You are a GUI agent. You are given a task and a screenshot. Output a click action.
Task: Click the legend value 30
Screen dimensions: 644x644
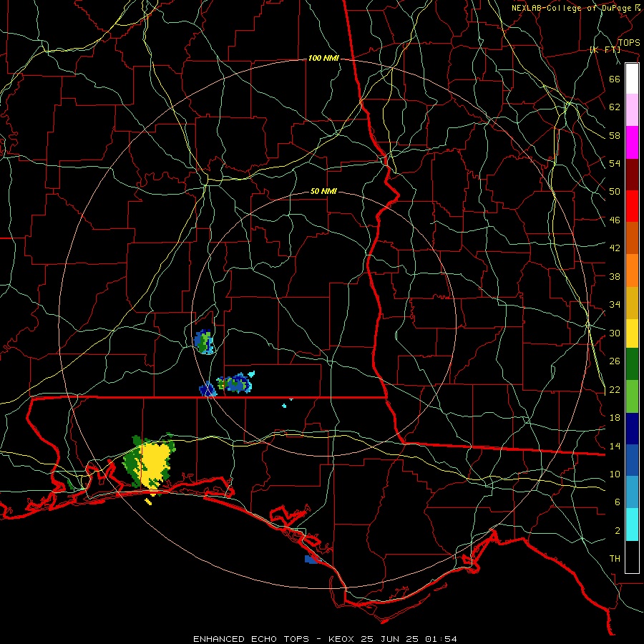(615, 333)
